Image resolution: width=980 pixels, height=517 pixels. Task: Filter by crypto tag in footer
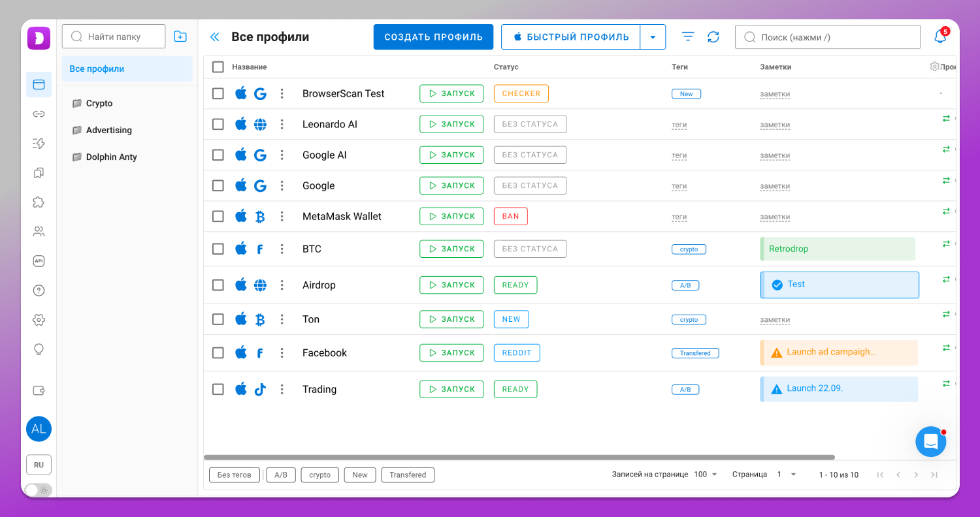point(320,475)
